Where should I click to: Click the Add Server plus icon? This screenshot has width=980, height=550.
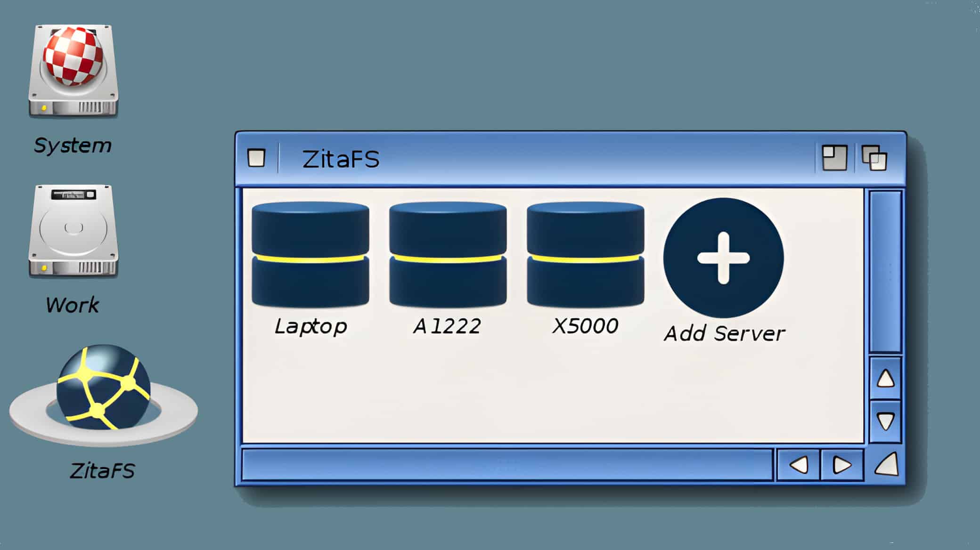pos(724,258)
